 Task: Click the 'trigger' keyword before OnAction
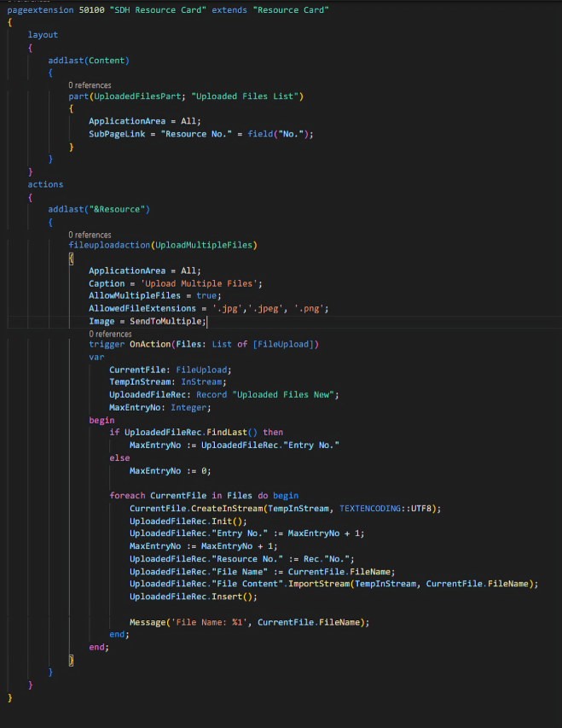(x=107, y=345)
